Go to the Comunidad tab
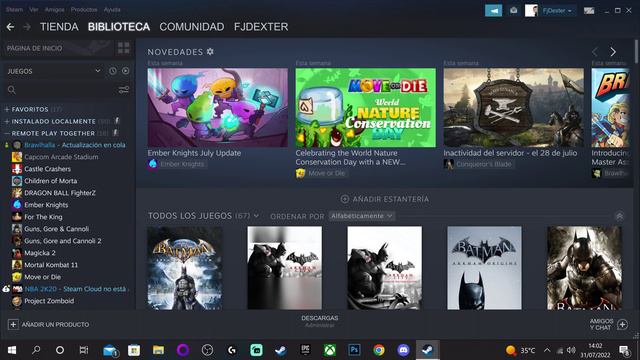The image size is (640, 360). 192,27
